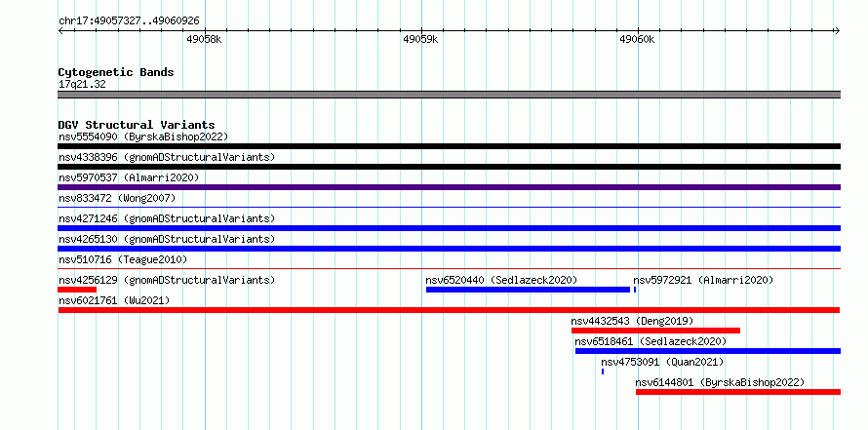Click nsv833472 (Wong2007) label
Screen dimensions: 868x430
[117, 198]
